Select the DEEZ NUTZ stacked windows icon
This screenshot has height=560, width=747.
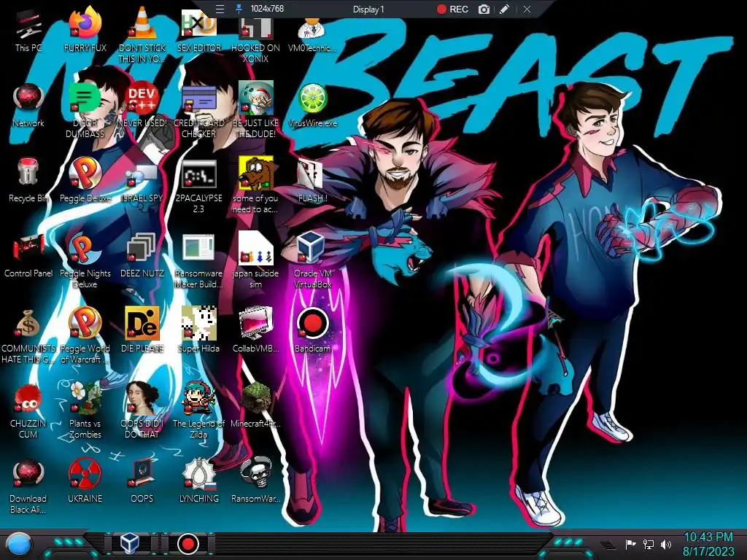(x=142, y=256)
